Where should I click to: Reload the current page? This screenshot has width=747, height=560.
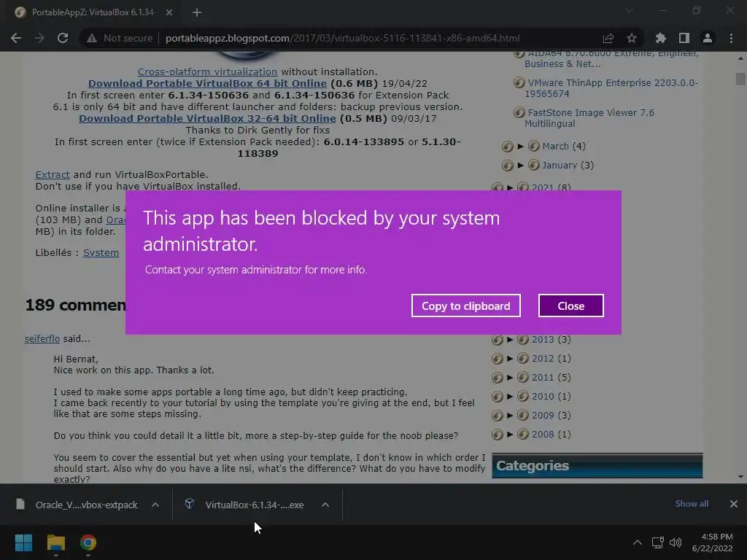coord(63,38)
